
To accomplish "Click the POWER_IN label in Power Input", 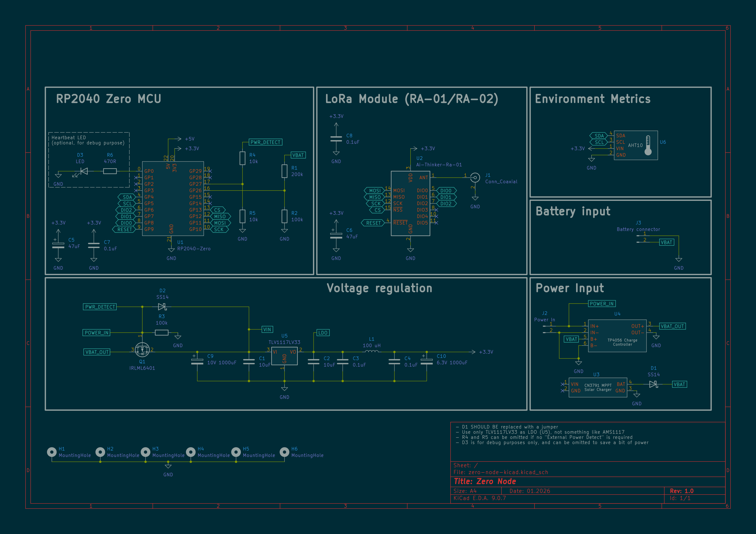I will click(x=602, y=304).
